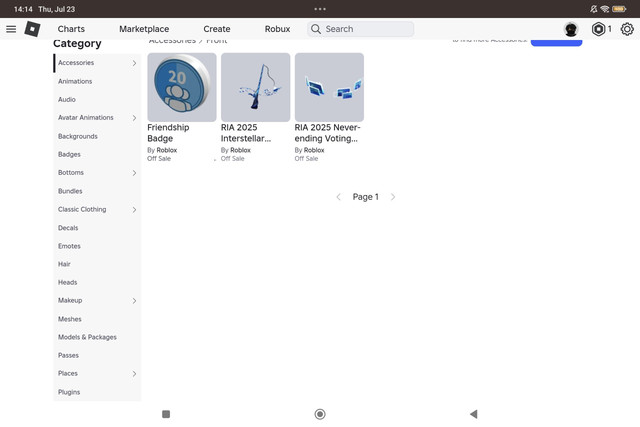Image resolution: width=640 pixels, height=427 pixels.
Task: Open the hamburger navigation menu
Action: pyautogui.click(x=11, y=29)
